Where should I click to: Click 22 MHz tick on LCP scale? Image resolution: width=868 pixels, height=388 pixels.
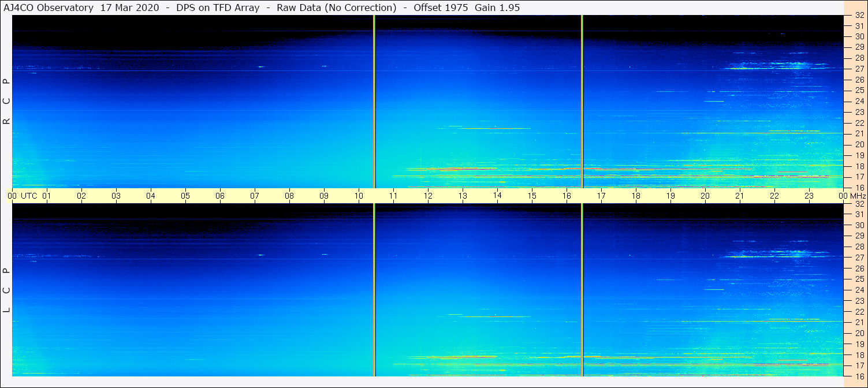859,311
